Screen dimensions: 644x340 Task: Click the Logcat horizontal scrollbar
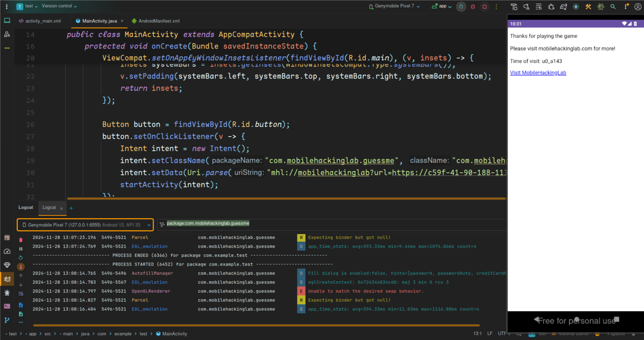[x=256, y=325]
